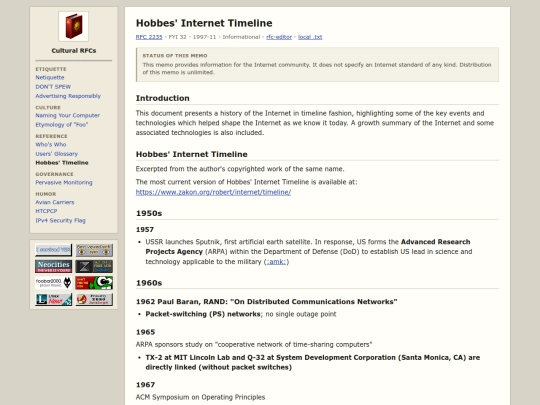Go to HTCPCP
The width and height of the screenshot is (540, 405).
click(46, 211)
